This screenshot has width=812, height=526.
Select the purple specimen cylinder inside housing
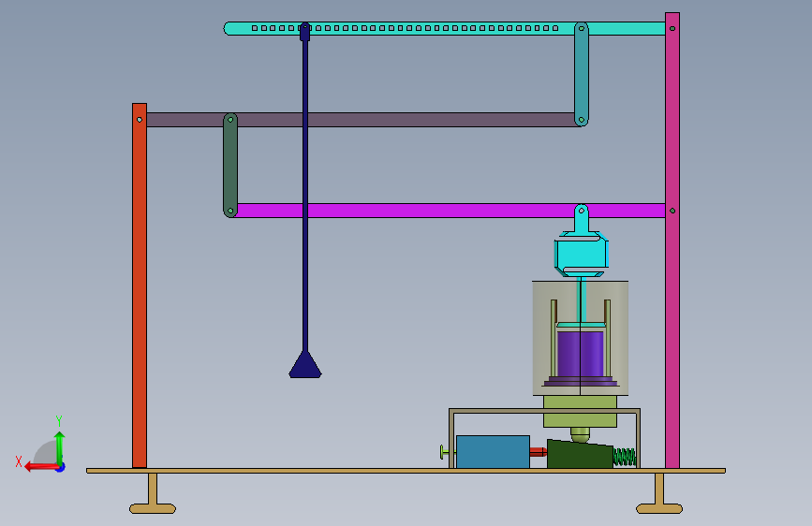pos(581,355)
